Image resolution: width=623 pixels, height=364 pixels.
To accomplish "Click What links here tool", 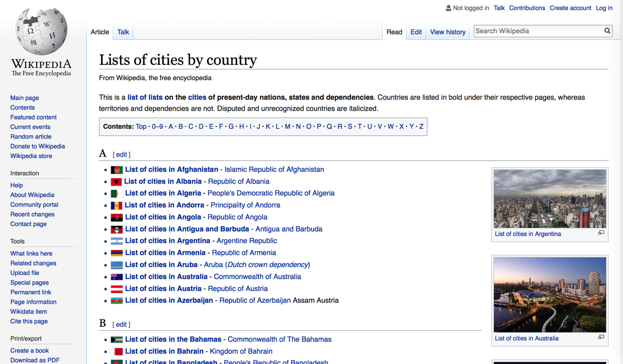I will click(31, 253).
